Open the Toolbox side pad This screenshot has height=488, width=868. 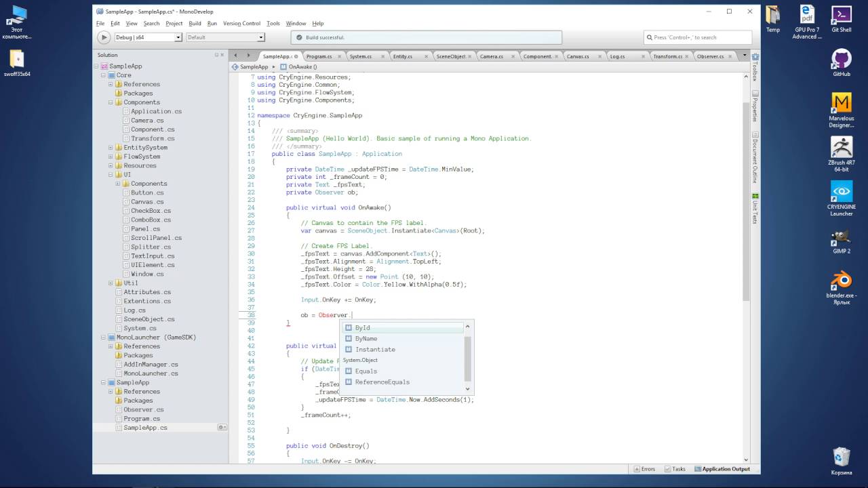pyautogui.click(x=755, y=68)
